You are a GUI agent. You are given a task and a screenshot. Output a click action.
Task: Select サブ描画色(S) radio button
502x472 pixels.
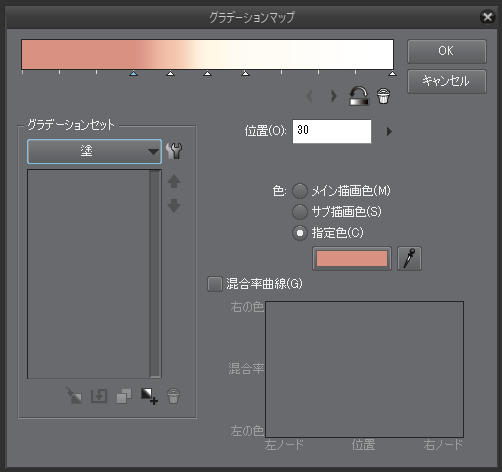pyautogui.click(x=300, y=212)
